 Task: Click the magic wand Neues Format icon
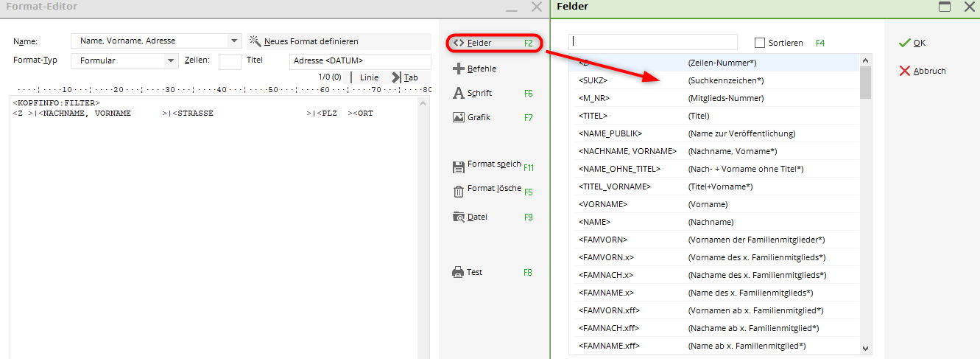[x=255, y=41]
